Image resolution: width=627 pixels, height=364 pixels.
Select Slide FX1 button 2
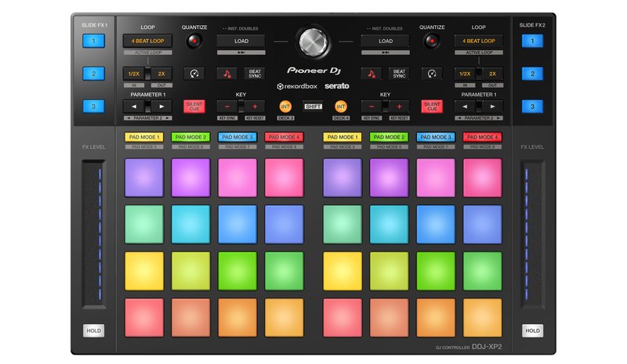93,74
